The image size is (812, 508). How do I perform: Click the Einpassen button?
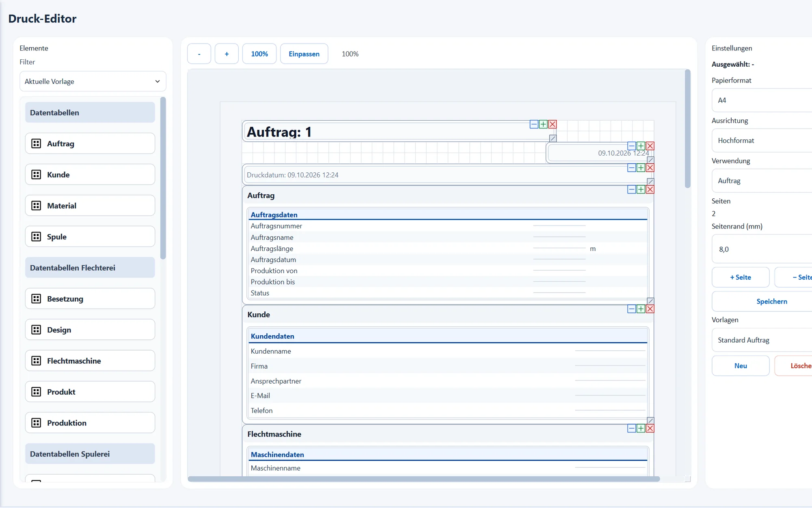pos(304,54)
